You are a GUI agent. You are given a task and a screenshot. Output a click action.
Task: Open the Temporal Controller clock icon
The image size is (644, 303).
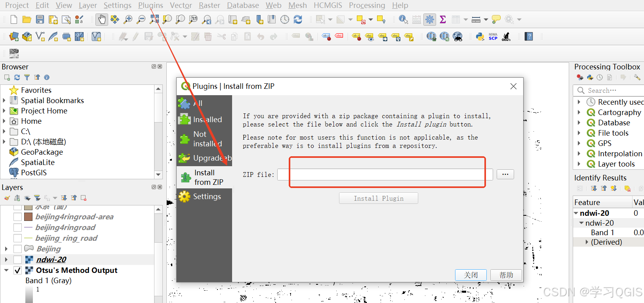[285, 19]
